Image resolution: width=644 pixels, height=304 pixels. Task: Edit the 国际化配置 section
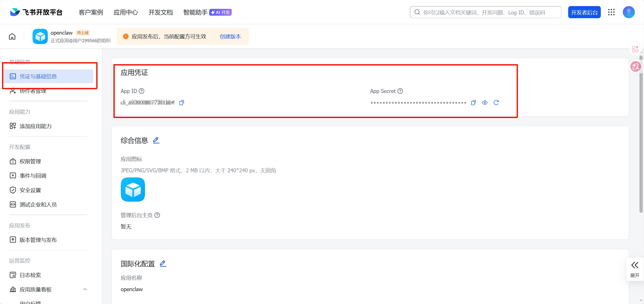coord(163,264)
